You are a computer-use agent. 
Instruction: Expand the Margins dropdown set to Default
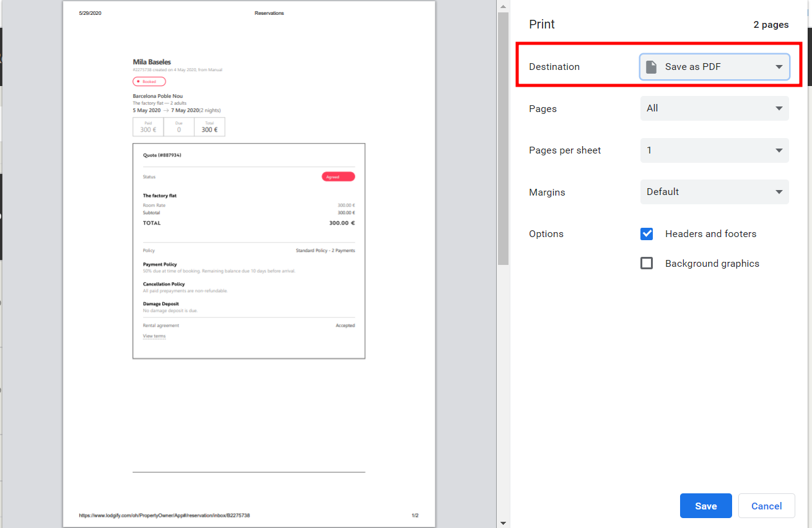[x=714, y=192]
